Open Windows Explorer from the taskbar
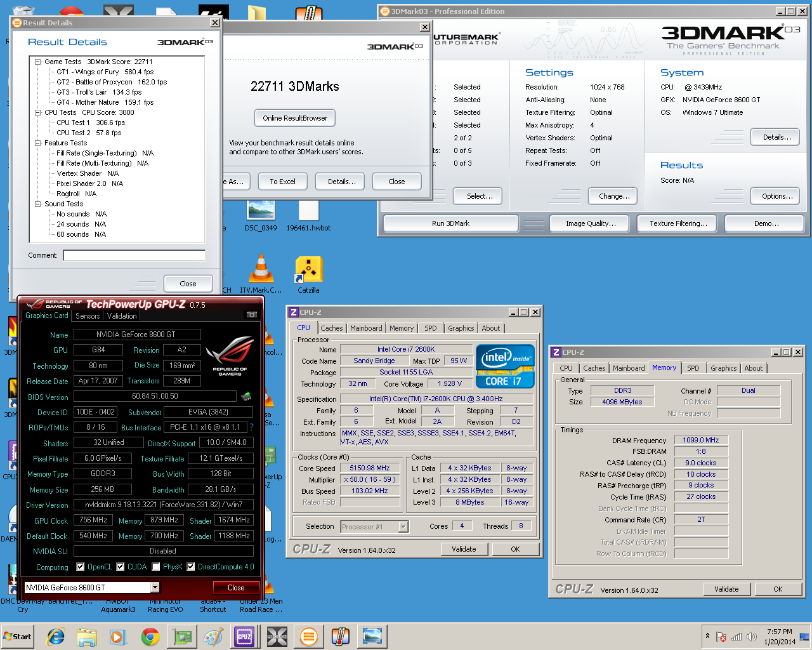 coord(87,636)
